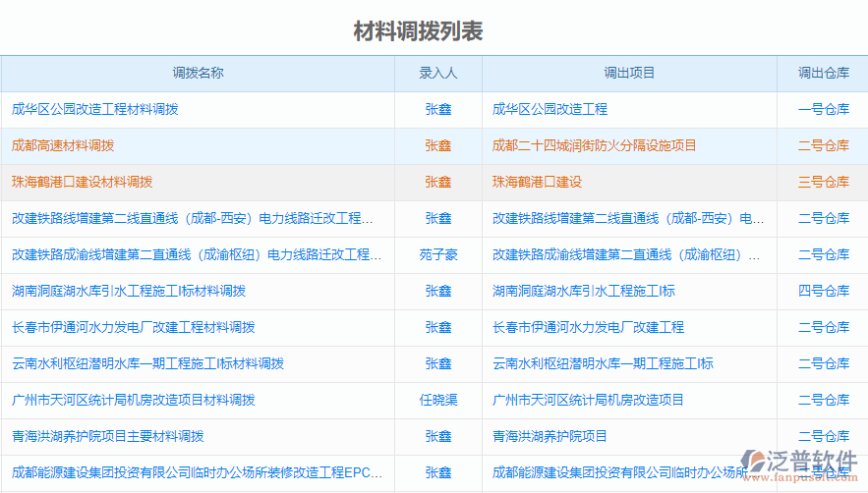Viewport: 868px width, 493px height.
Task: Sort by 调拨名称 column header
Action: 198,73
